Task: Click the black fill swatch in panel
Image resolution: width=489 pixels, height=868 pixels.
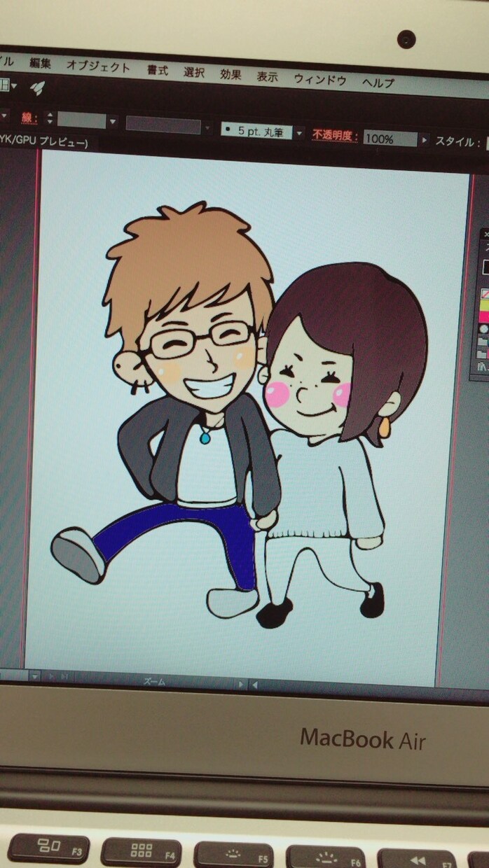Action: (485, 267)
